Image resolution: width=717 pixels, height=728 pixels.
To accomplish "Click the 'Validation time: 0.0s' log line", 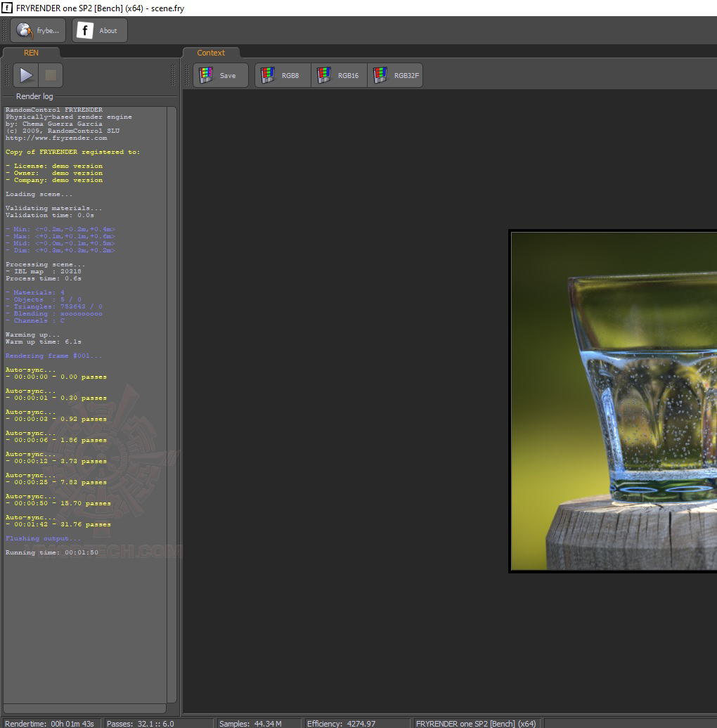I will 50,215.
